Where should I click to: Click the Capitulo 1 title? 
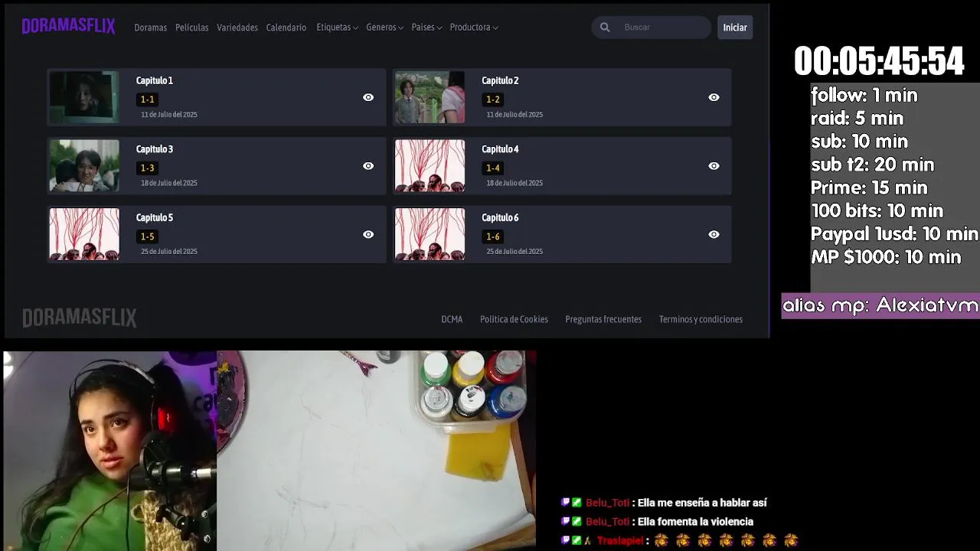[155, 80]
